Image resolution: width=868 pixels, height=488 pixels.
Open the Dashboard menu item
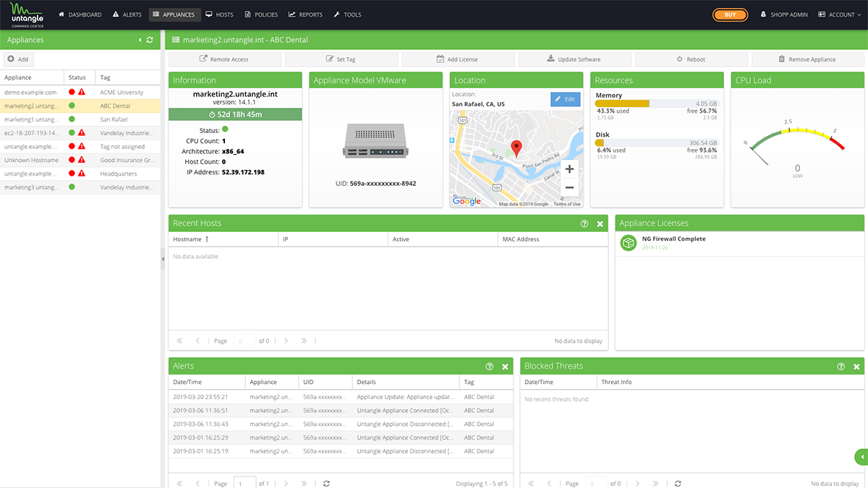[80, 14]
